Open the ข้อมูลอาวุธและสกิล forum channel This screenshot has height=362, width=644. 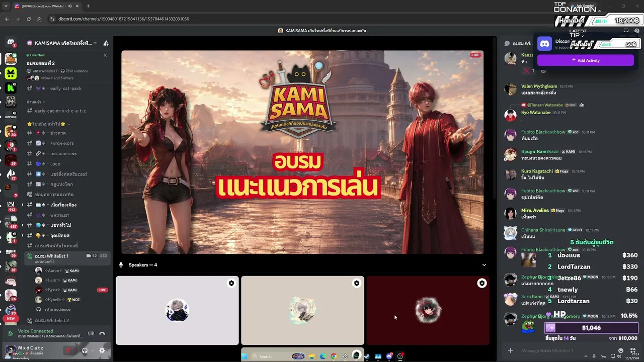67,195
